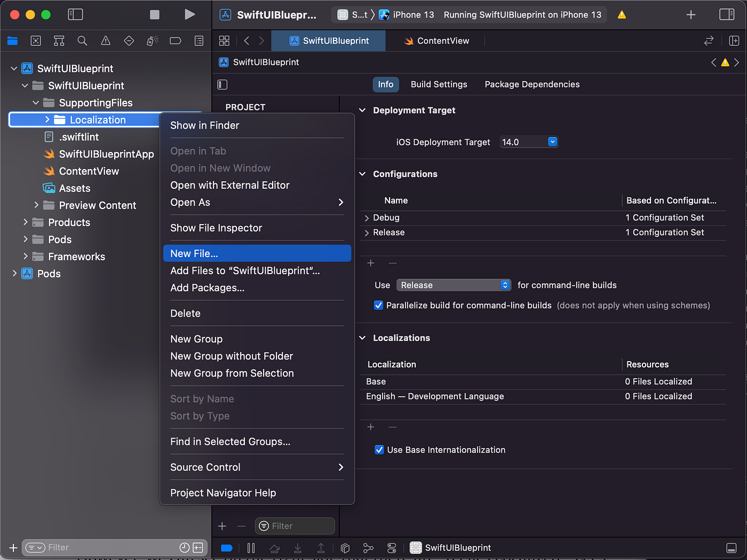Screen dimensions: 747x560
Task: Open the Source Control navigator
Action: pyautogui.click(x=36, y=41)
